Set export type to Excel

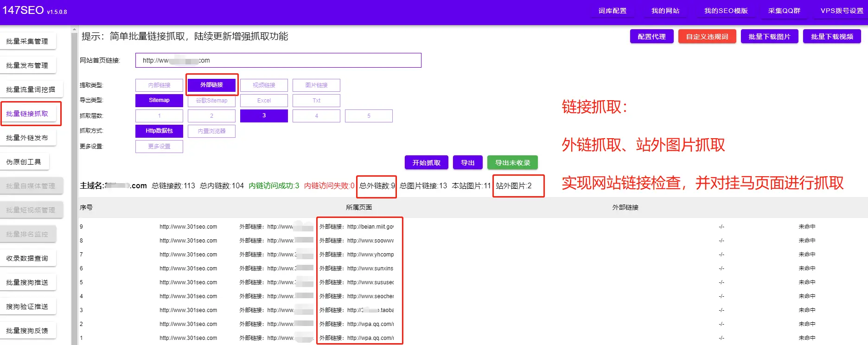(264, 101)
